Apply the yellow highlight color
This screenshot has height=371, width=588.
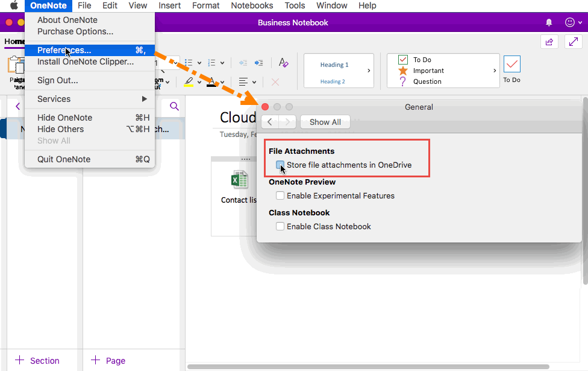(x=189, y=82)
